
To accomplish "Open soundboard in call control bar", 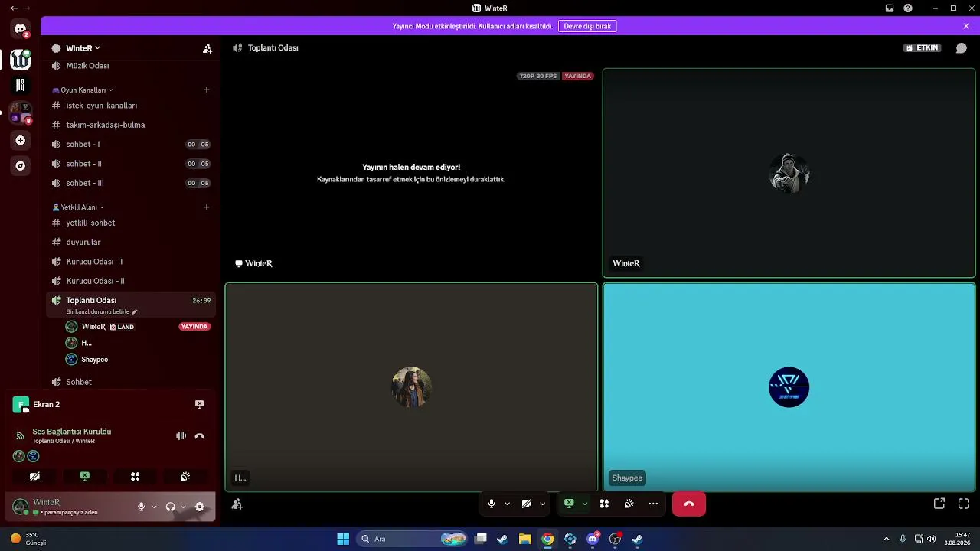I will click(629, 504).
